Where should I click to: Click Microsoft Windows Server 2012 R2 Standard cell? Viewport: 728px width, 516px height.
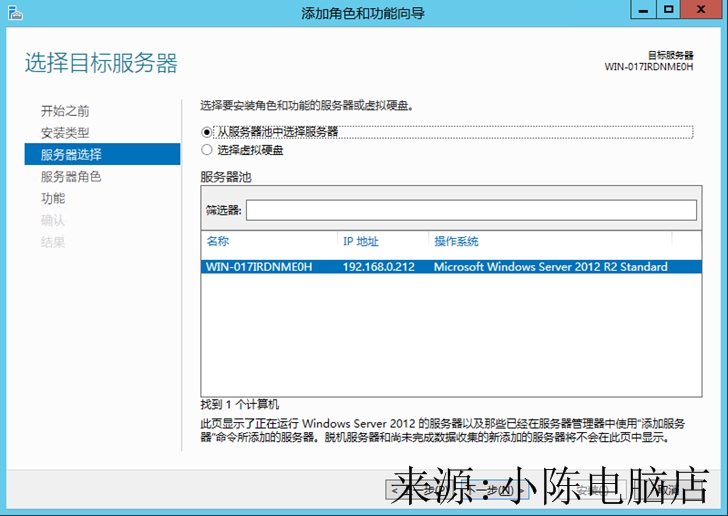[x=551, y=267]
